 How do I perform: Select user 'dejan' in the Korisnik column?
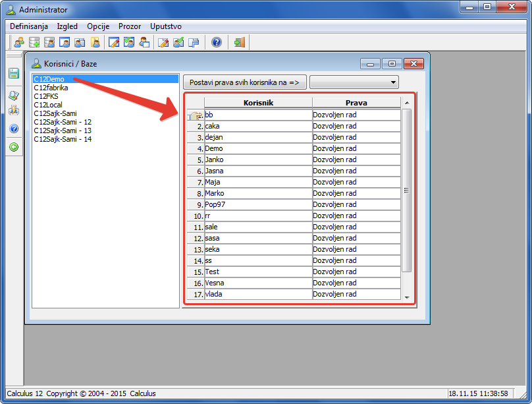(x=258, y=137)
